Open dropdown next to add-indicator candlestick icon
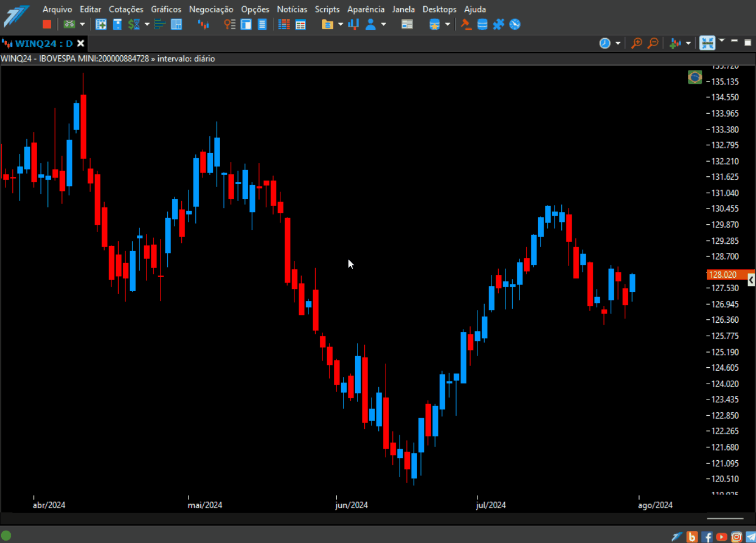This screenshot has height=543, width=756. [x=688, y=43]
